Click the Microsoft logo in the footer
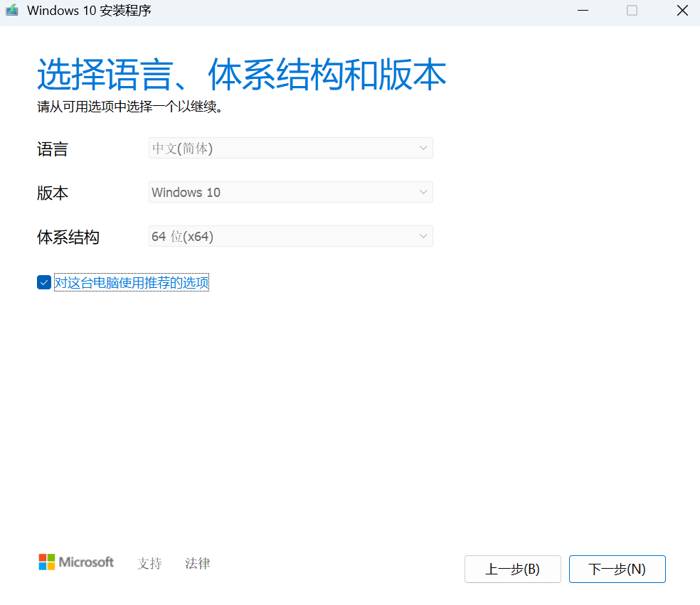This screenshot has width=700, height=605. (x=76, y=562)
